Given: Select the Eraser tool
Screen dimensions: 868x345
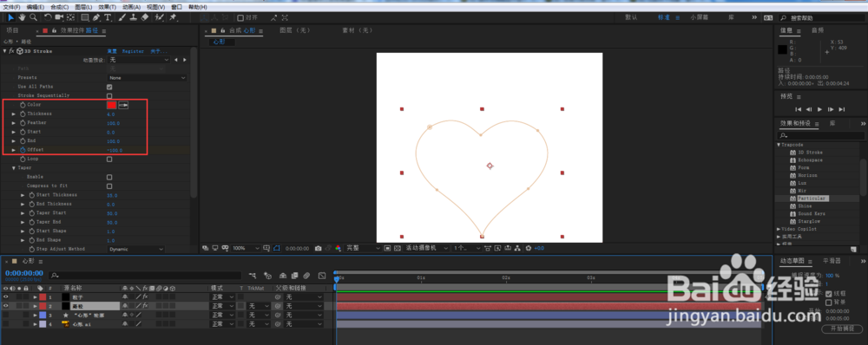Looking at the screenshot, I should (x=145, y=17).
